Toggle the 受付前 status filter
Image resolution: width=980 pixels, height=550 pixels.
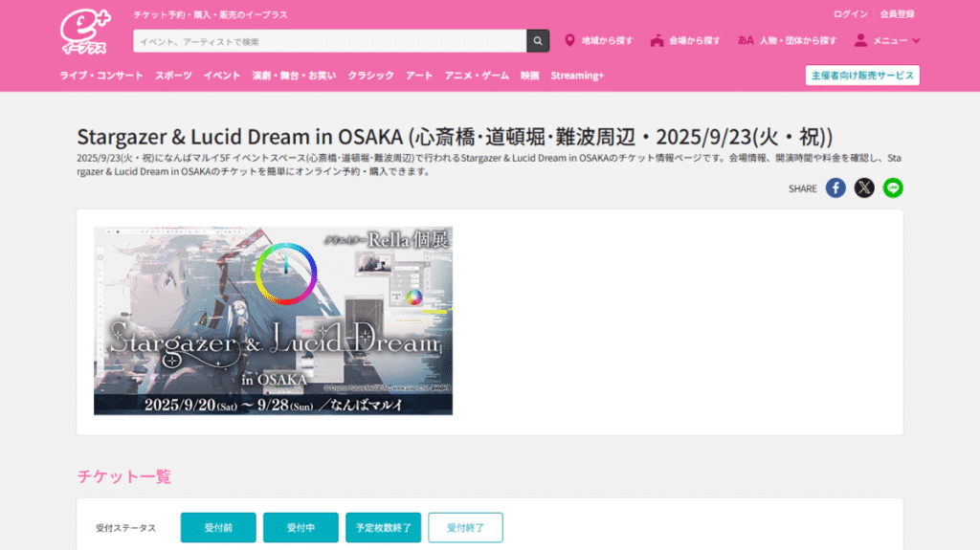click(218, 527)
